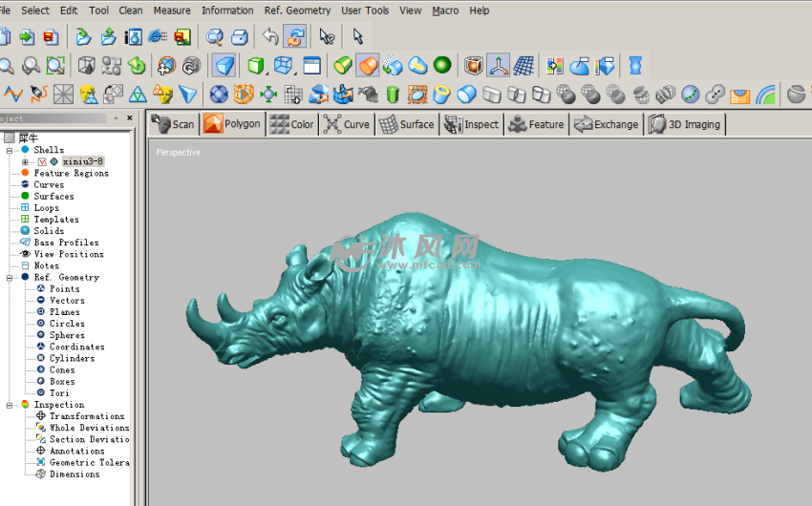Switch to the Surface tab
Viewport: 812px width, 506px height.
(406, 124)
